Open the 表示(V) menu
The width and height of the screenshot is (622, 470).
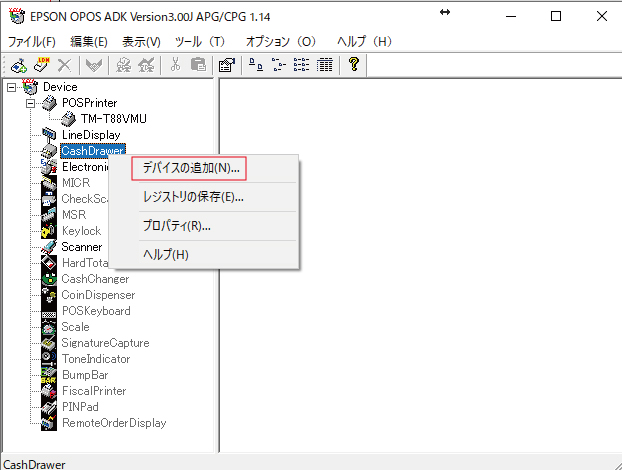[x=141, y=41]
